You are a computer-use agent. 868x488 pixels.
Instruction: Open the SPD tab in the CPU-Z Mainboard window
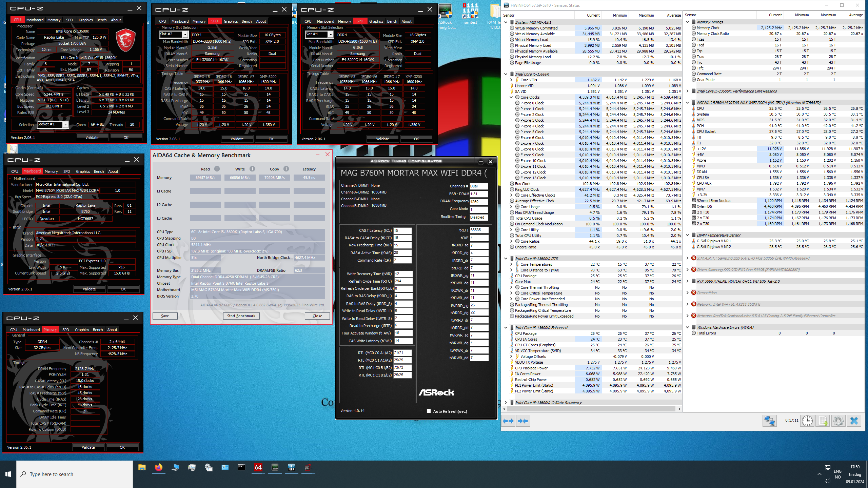pyautogui.click(x=67, y=171)
